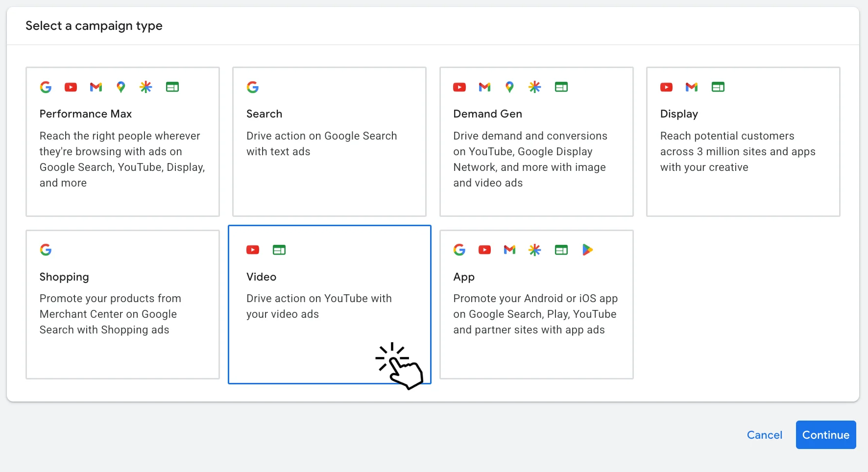Click the Display network icon in Performance Max card
Image resolution: width=868 pixels, height=472 pixels.
pyautogui.click(x=172, y=87)
